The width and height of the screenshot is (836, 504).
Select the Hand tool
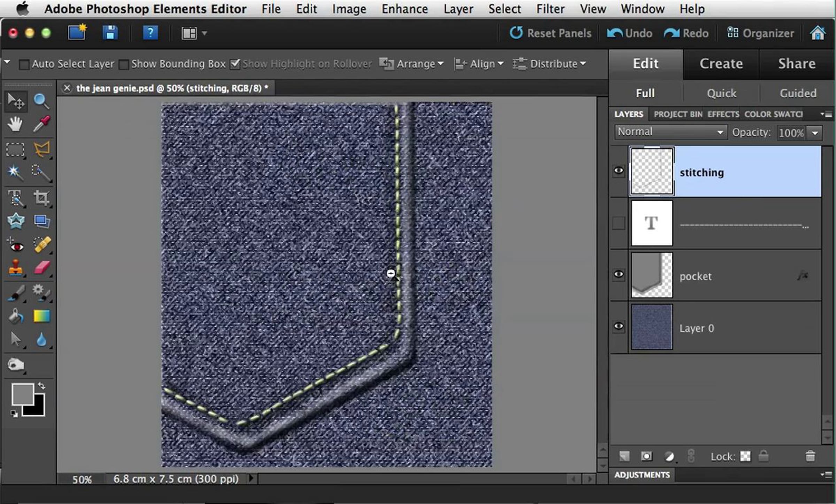coord(15,124)
